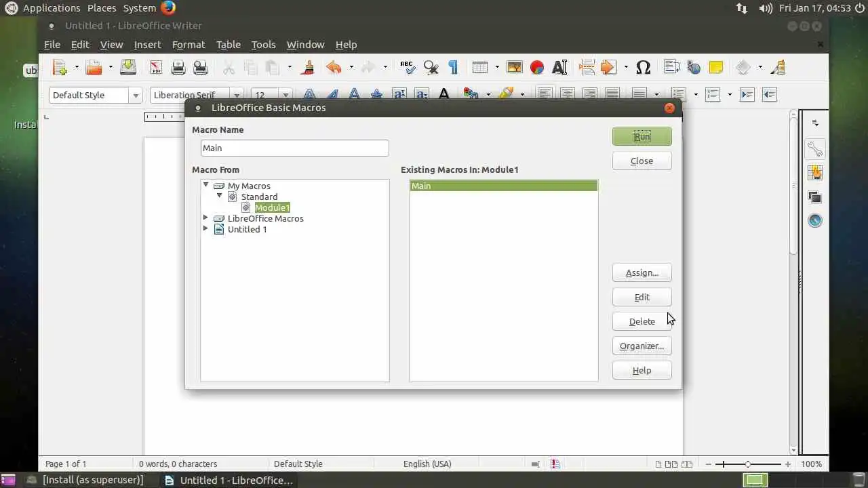Open Insert Table dropdown arrow

click(x=496, y=67)
